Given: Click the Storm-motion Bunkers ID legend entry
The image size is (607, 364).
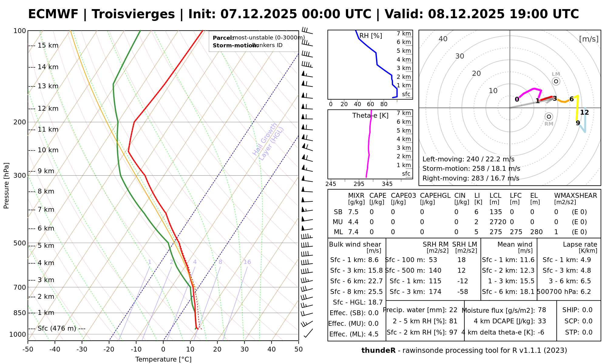Looking at the screenshot, I should pos(247,45).
